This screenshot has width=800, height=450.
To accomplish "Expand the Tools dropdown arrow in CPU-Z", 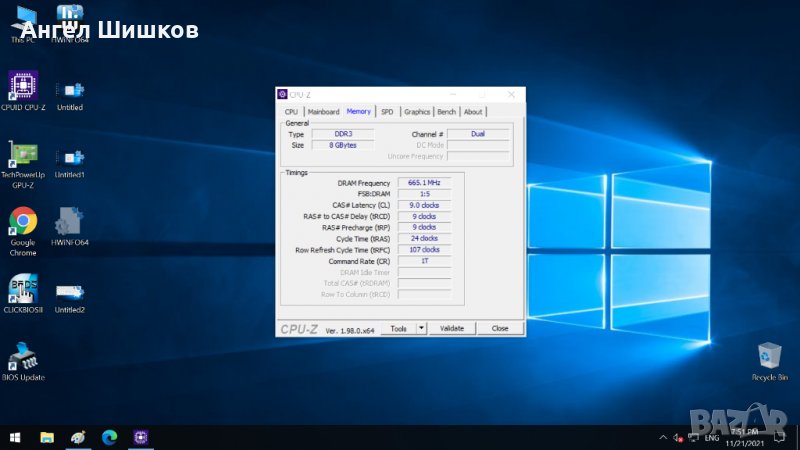I will pos(421,328).
